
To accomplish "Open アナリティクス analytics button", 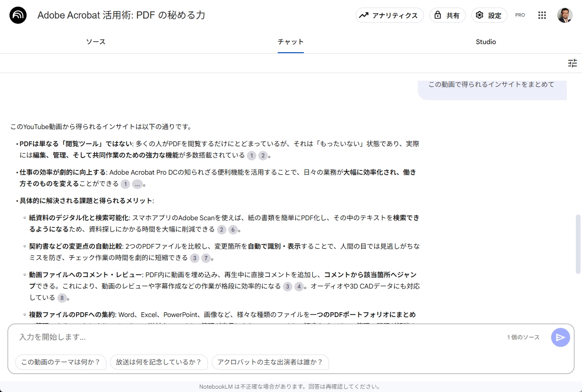I will 389,15.
